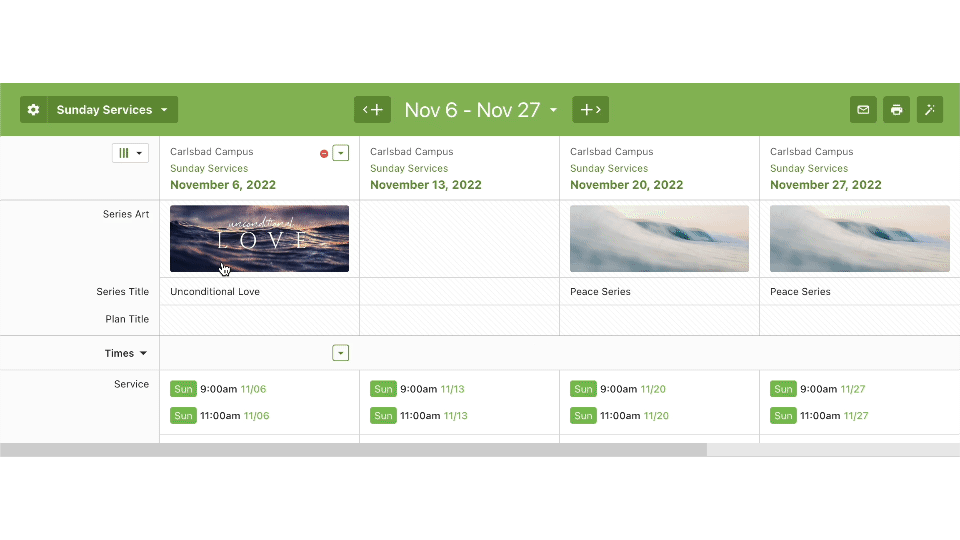Open November 6 plan options dropdown
The width and height of the screenshot is (960, 540).
(x=341, y=153)
